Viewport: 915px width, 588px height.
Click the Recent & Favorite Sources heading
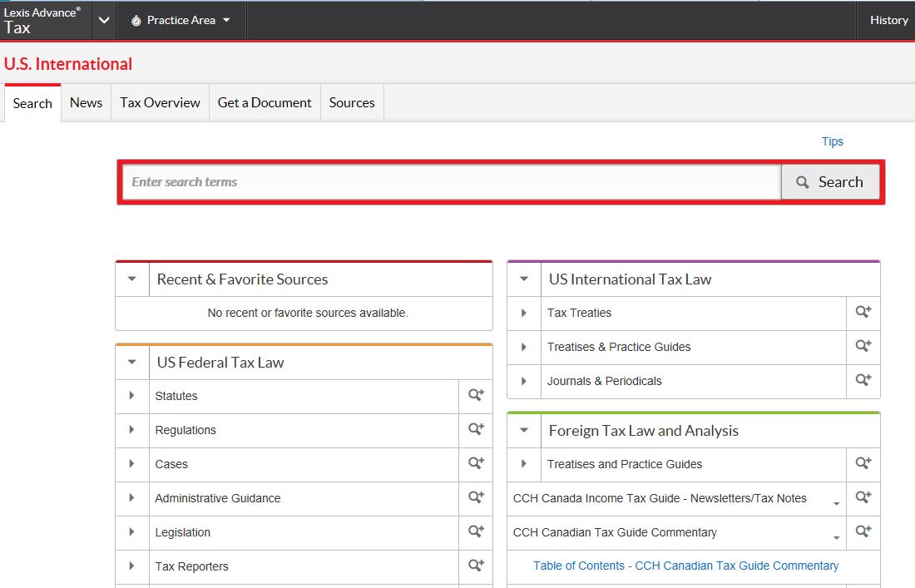point(242,279)
